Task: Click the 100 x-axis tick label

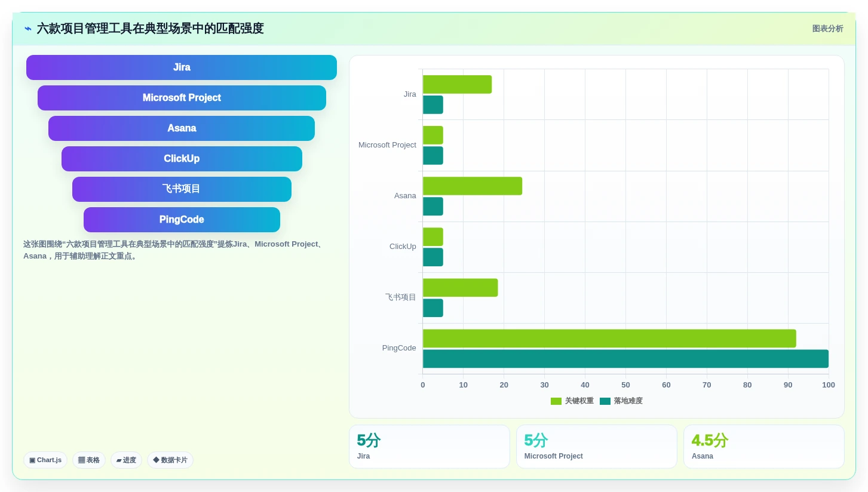Action: click(x=829, y=385)
